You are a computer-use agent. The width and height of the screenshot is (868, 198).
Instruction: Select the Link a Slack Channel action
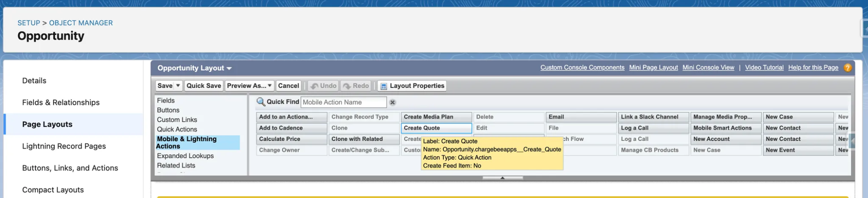click(653, 117)
